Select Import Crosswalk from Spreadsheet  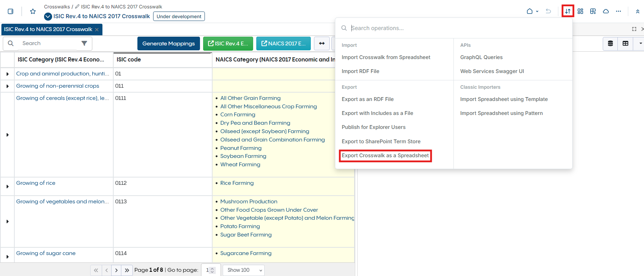coord(386,57)
